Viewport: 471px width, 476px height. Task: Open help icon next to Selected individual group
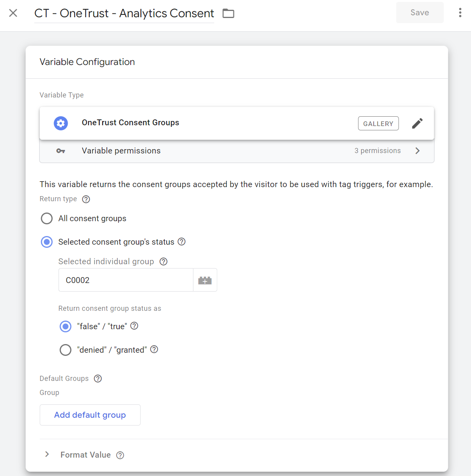(164, 261)
